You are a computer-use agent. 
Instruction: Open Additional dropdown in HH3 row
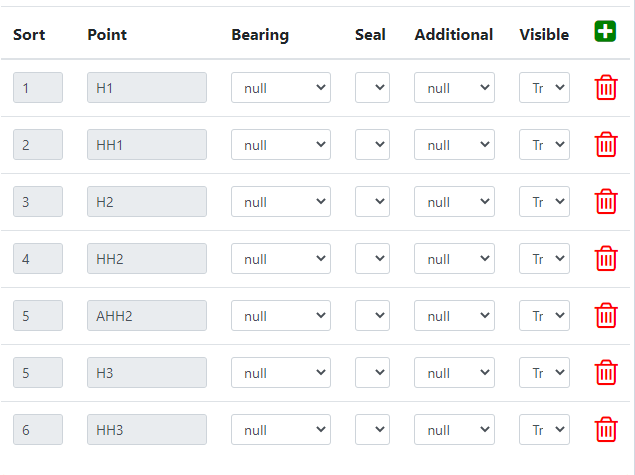pyautogui.click(x=454, y=430)
